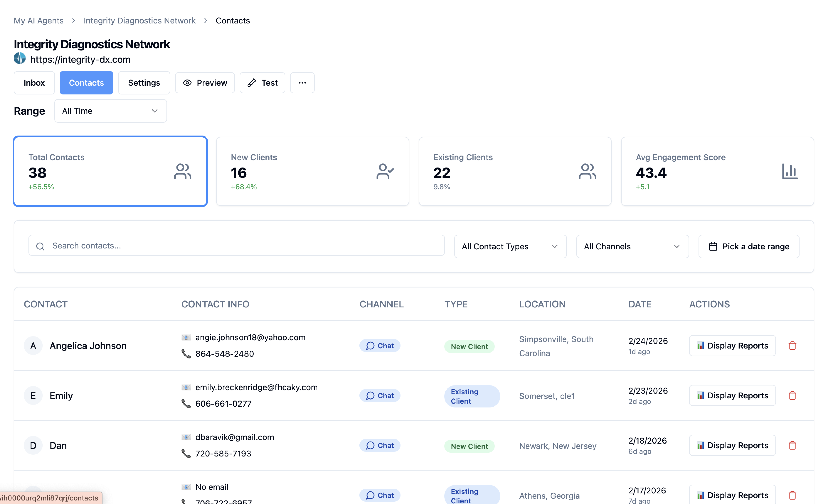Delete the Athens, Georgia contact with trash icon
833x504 pixels.
coord(792,495)
